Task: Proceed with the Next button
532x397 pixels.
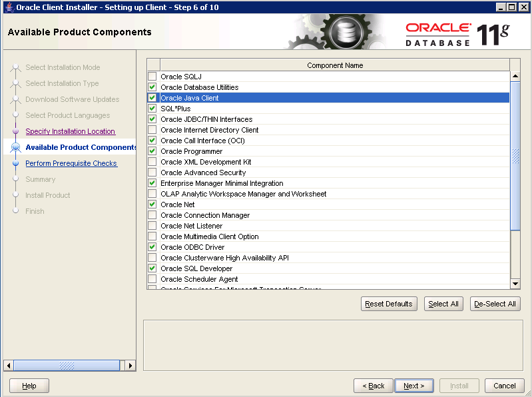Action: coord(414,386)
